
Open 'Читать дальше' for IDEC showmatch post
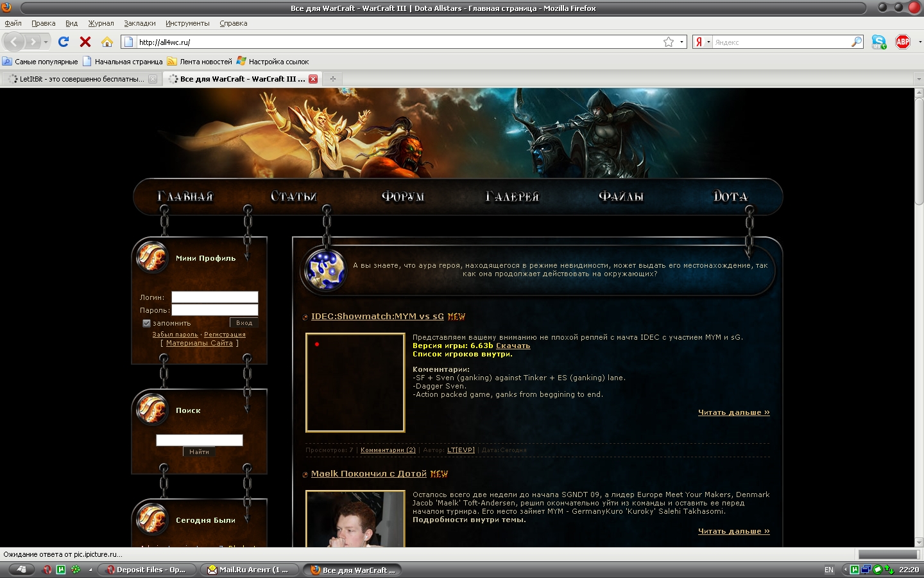tap(733, 412)
